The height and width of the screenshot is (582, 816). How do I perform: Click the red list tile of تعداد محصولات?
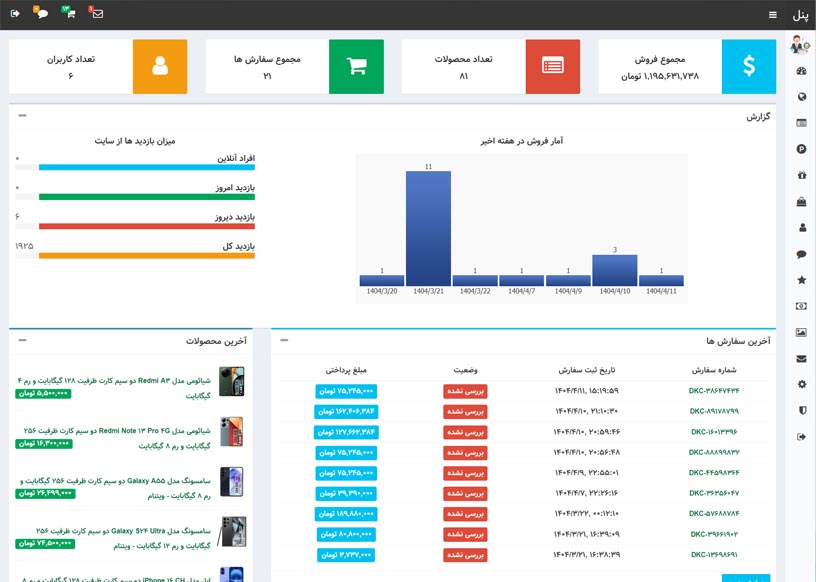coord(553,67)
